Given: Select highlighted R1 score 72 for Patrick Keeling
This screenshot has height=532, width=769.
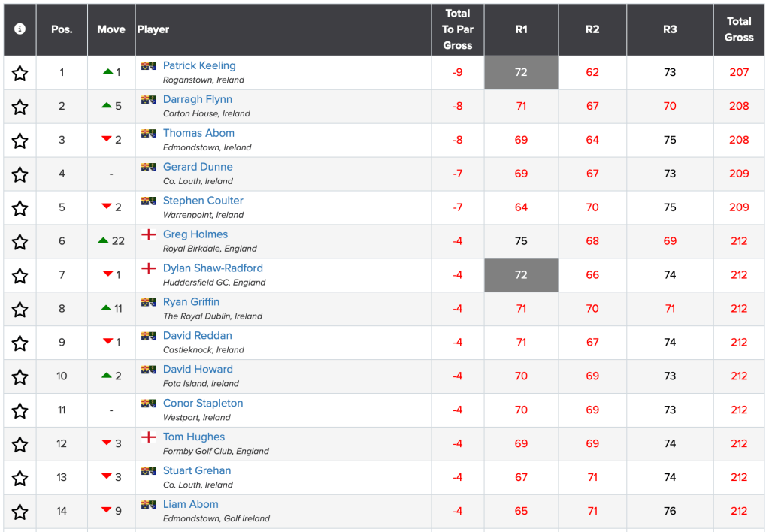Looking at the screenshot, I should [521, 73].
